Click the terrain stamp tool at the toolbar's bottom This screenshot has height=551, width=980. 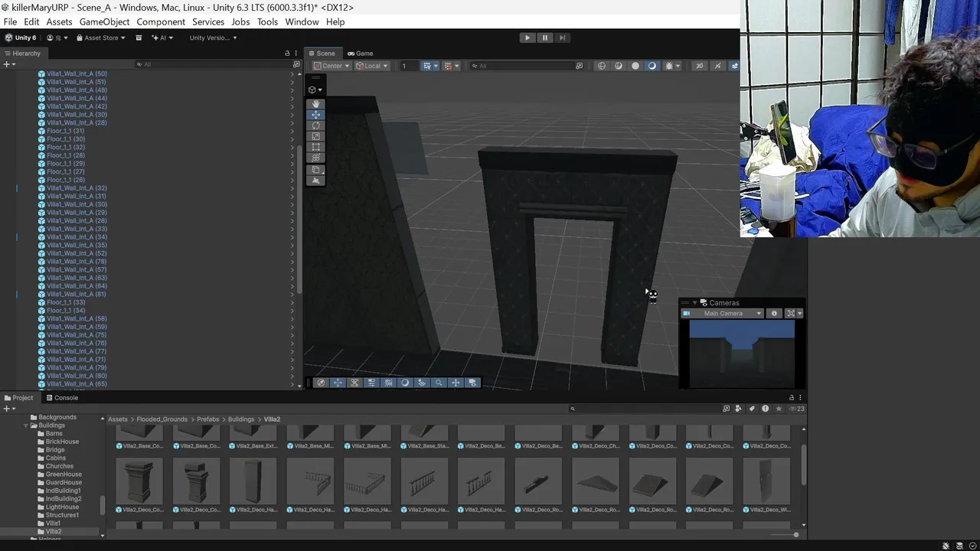(x=315, y=181)
